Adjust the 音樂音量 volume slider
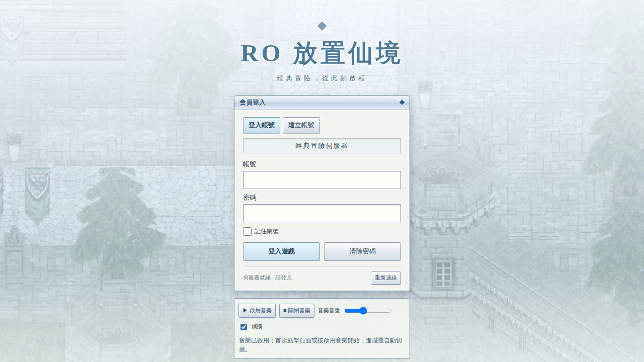The height and width of the screenshot is (362, 644). 368,311
